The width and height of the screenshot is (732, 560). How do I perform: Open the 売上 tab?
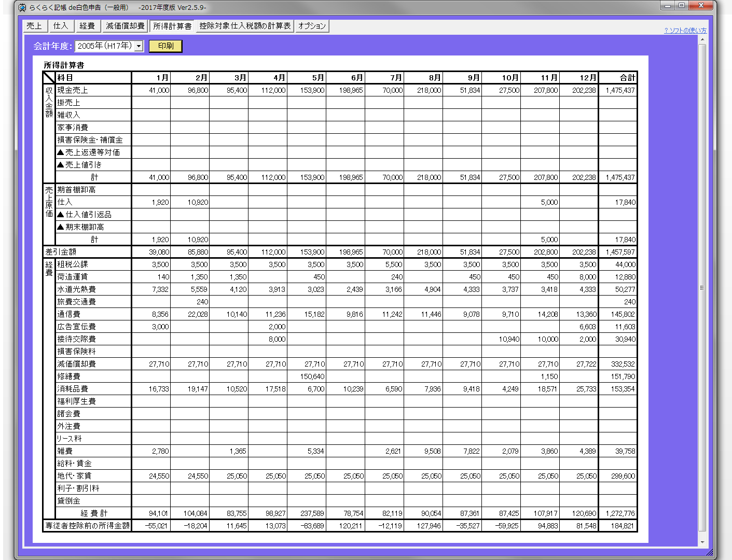click(35, 26)
